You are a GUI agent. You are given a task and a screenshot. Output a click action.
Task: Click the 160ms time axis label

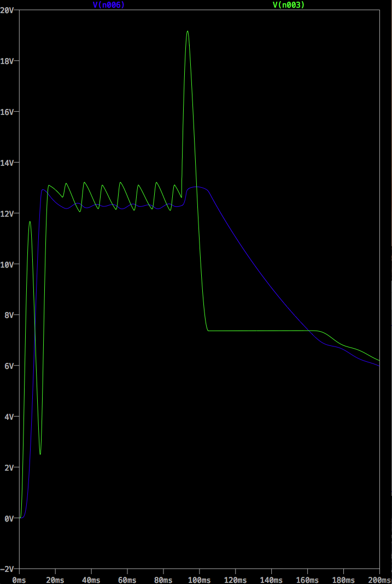pyautogui.click(x=308, y=580)
